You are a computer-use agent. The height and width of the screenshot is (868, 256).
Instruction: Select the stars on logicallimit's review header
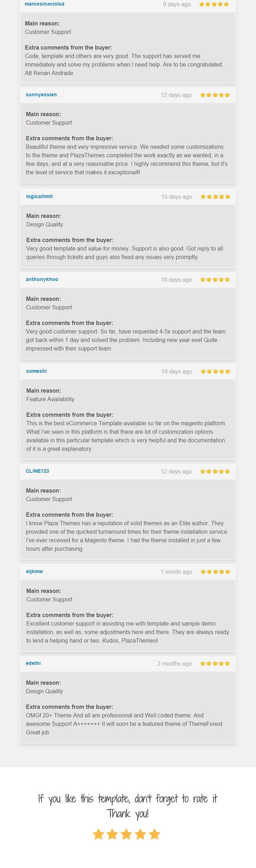(x=215, y=197)
